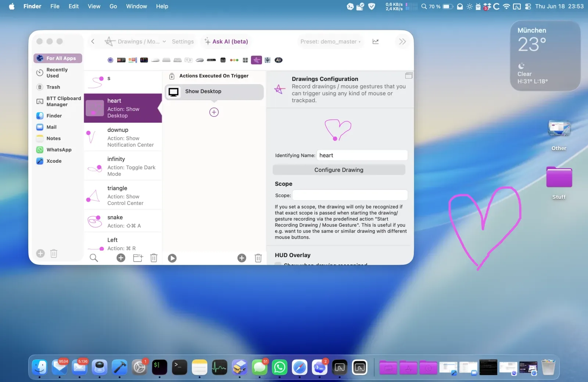Image resolution: width=588 pixels, height=382 pixels.
Task: Select the triangle drawing trigger
Action: [x=123, y=195]
